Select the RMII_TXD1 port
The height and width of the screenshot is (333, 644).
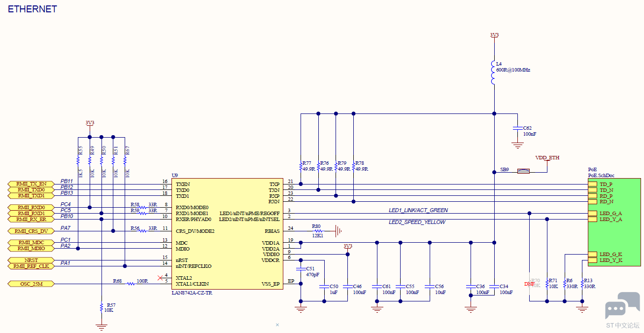tap(31, 196)
